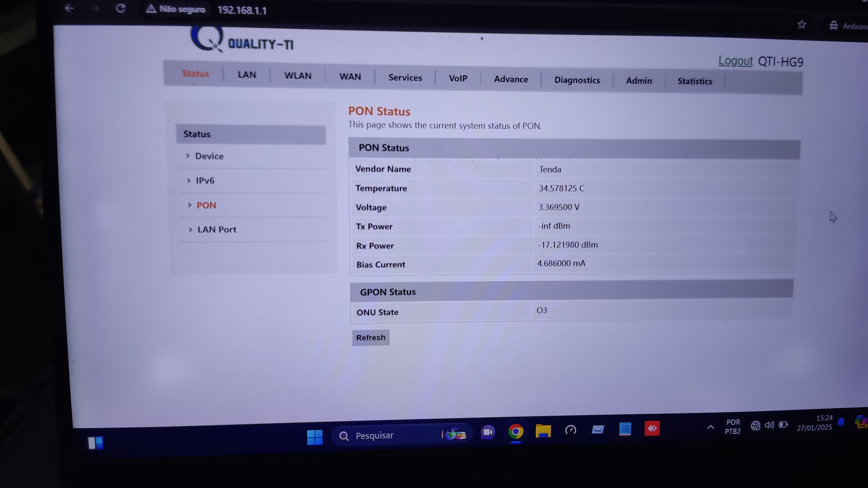
Task: Go to the Admin tab
Action: [639, 81]
